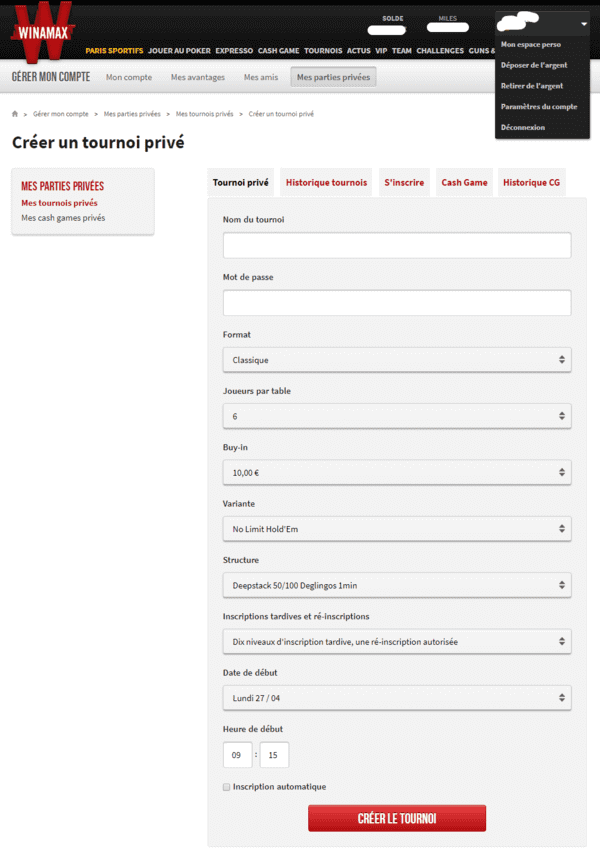Select Date de début dropdown
The height and width of the screenshot is (850, 600).
click(x=397, y=698)
